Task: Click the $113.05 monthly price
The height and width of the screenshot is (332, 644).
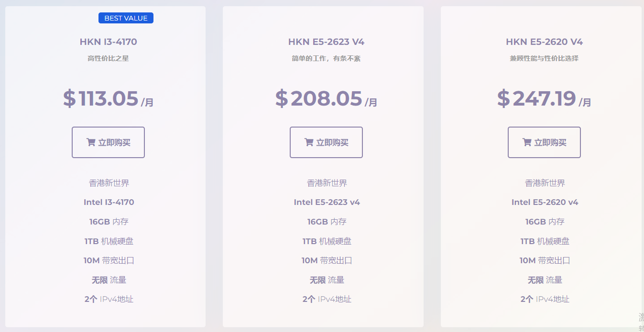Action: pyautogui.click(x=109, y=99)
